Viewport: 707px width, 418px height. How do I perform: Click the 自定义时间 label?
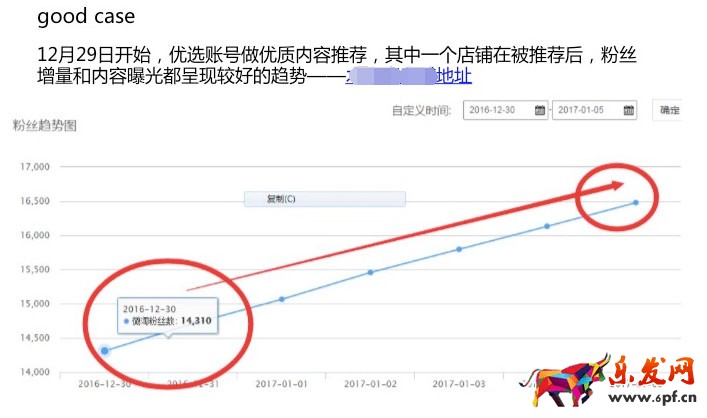point(421,110)
